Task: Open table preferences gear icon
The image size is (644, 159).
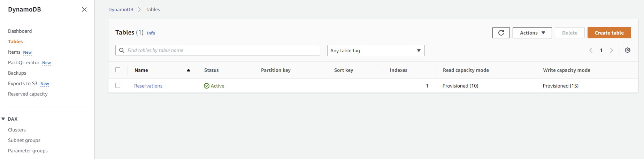Action: [627, 50]
